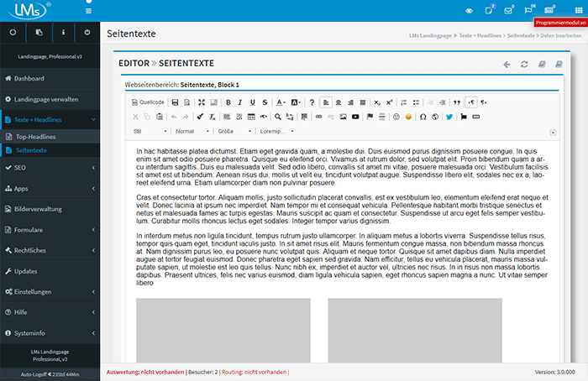Screen dimensions: 588x381
Task: Click the Remove Format icon
Action: [x=213, y=117]
